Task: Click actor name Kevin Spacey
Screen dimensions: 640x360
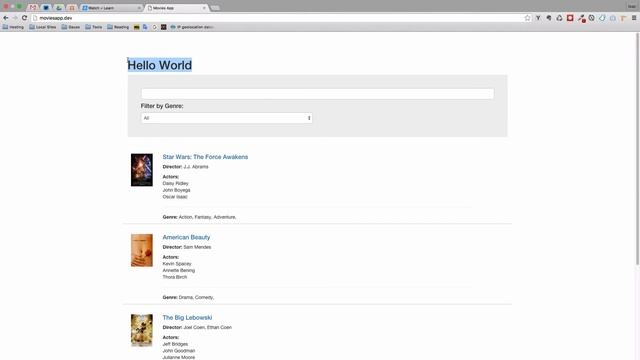Action: (x=177, y=264)
